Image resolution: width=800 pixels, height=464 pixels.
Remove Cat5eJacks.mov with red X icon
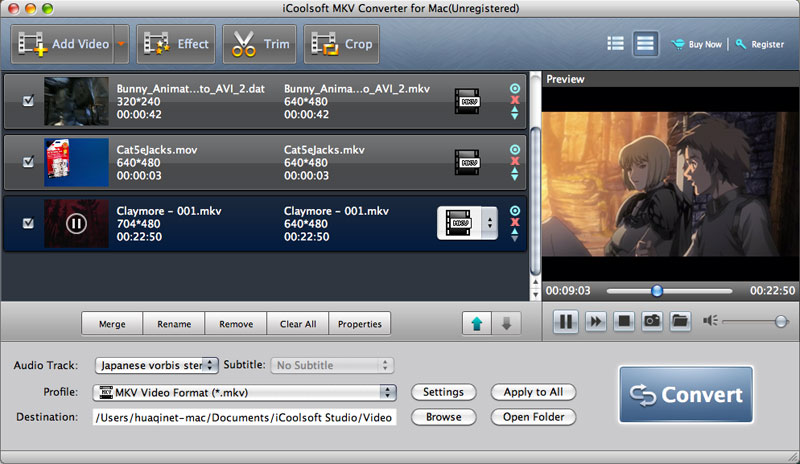[x=515, y=160]
